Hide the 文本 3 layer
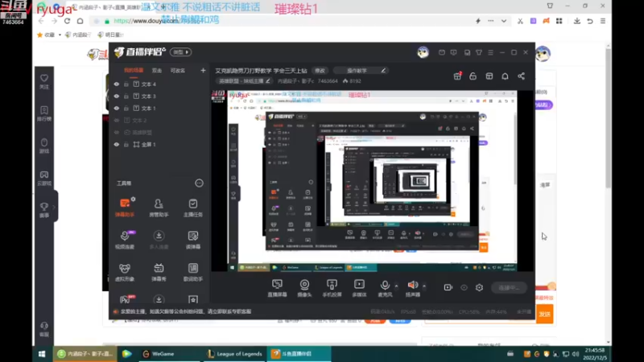Screen dimensions: 644x362 tap(117, 96)
